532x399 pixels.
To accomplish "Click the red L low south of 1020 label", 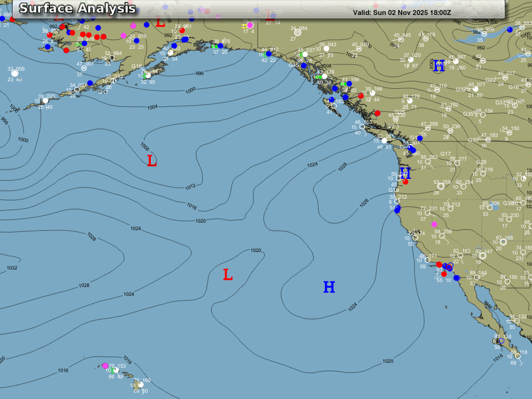I will pos(228,275).
